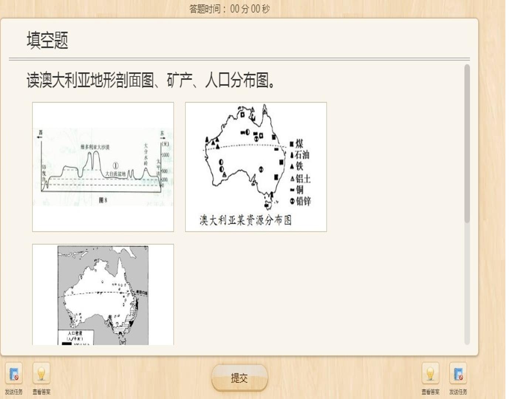Click the 铅锌 legend entry on resource map
This screenshot has width=532, height=399.
point(300,201)
